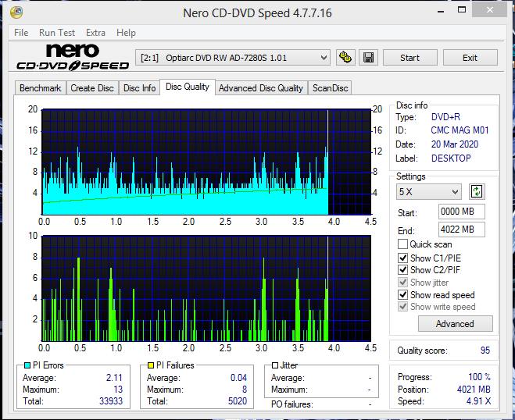Click the End 4022 MB field
Screen dimensions: 515x420
pyautogui.click(x=461, y=229)
